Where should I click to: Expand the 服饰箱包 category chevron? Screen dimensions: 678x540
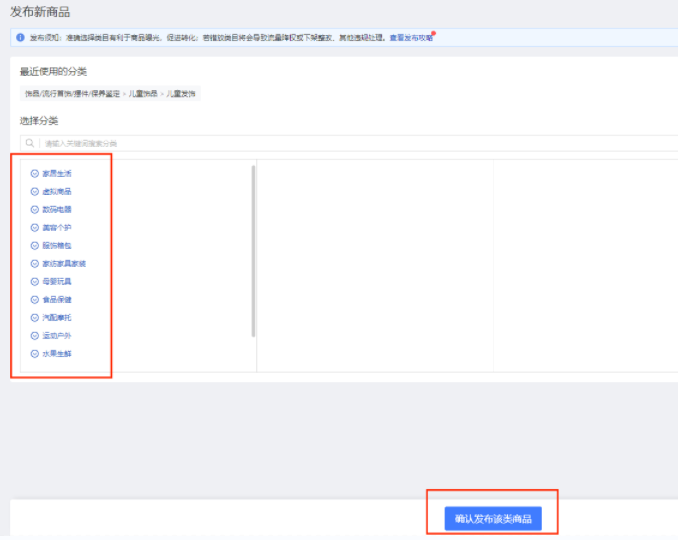(x=35, y=246)
